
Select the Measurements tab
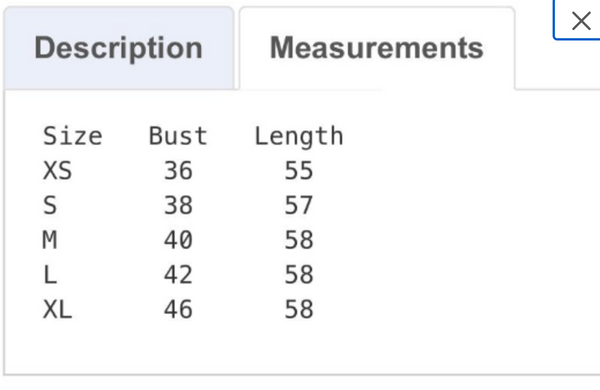coord(377,48)
